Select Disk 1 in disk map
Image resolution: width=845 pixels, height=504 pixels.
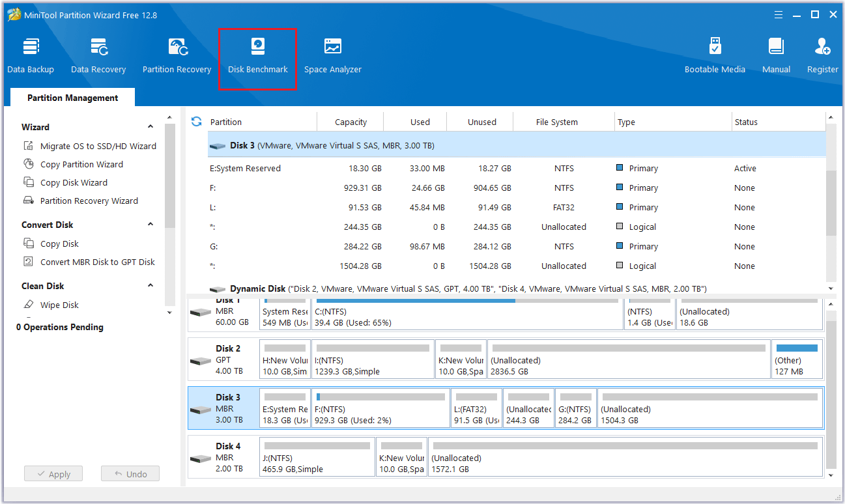(x=223, y=313)
